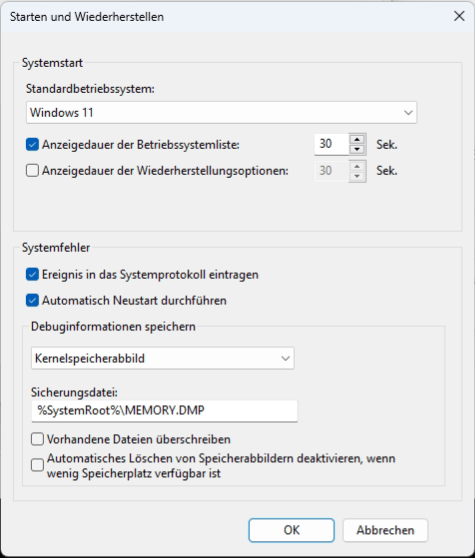The image size is (475, 558).
Task: Increase Betriebssystemliste seconds with up arrow
Action: pyautogui.click(x=357, y=139)
